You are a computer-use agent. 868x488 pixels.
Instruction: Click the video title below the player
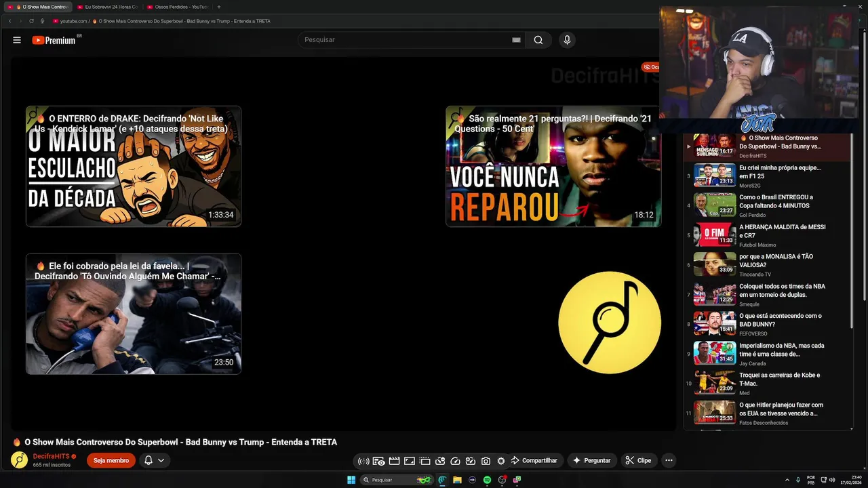pos(180,442)
